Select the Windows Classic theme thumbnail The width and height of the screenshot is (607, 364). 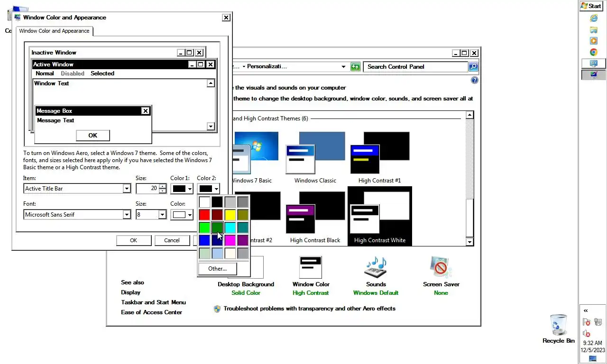tap(315, 158)
